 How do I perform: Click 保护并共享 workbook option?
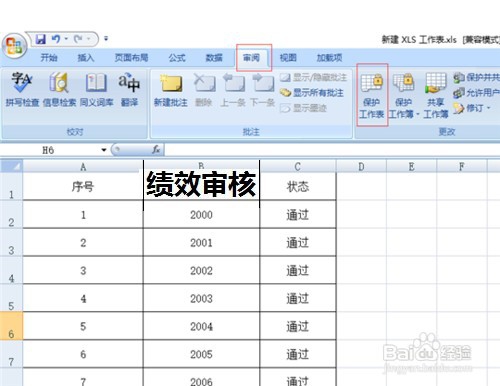coord(477,77)
